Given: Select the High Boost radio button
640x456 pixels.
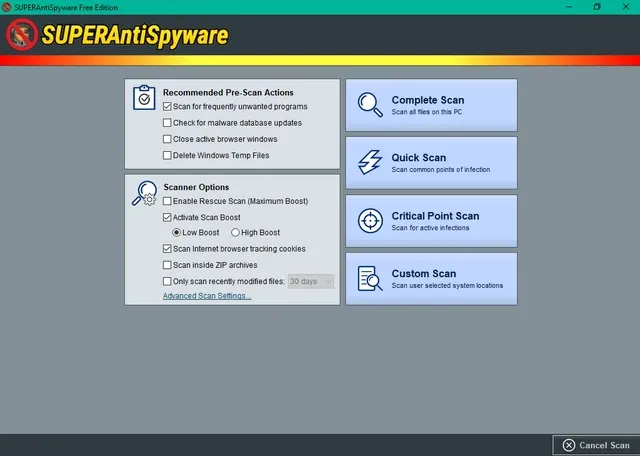Looking at the screenshot, I should 235,233.
